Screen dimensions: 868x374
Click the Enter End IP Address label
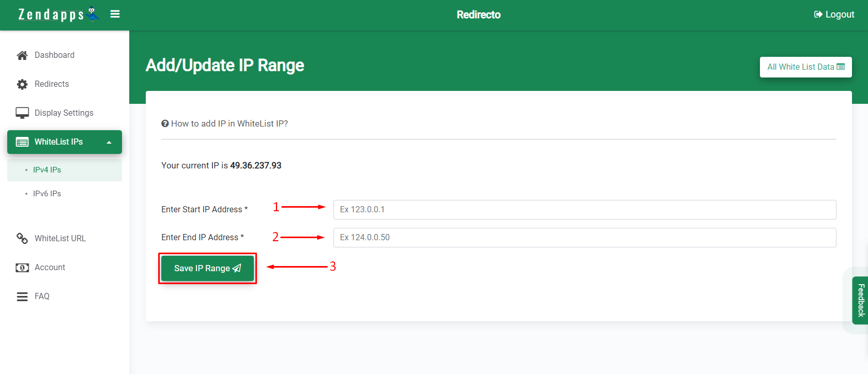[x=202, y=238]
